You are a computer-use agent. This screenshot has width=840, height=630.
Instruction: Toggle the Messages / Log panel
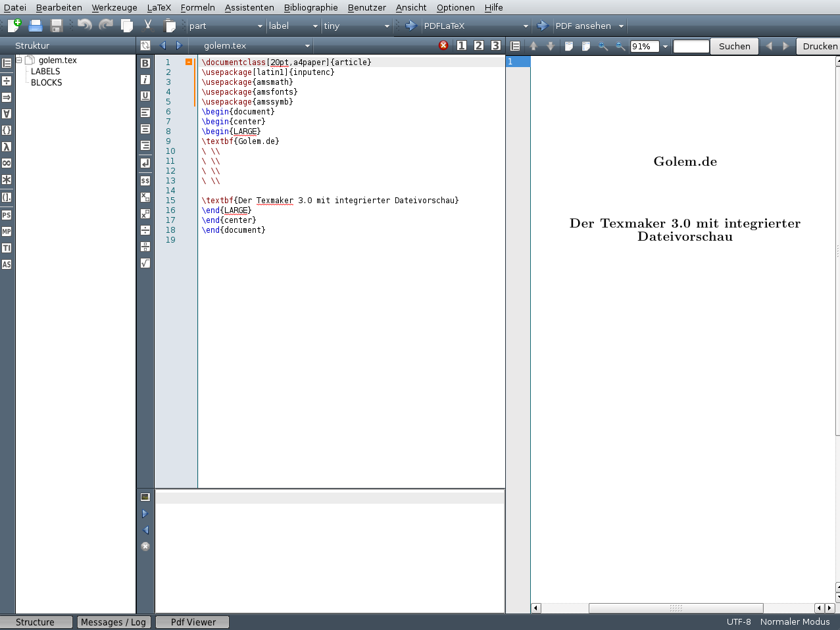click(113, 622)
